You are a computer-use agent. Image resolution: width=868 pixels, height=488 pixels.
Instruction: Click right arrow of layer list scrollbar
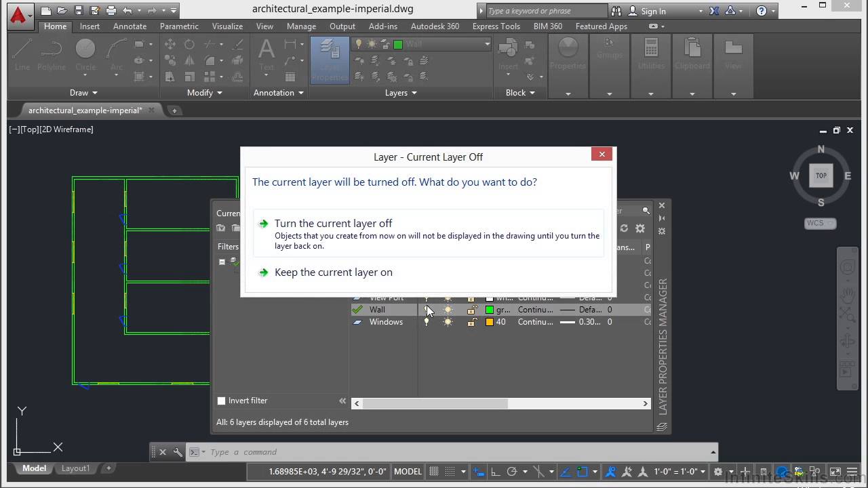646,403
